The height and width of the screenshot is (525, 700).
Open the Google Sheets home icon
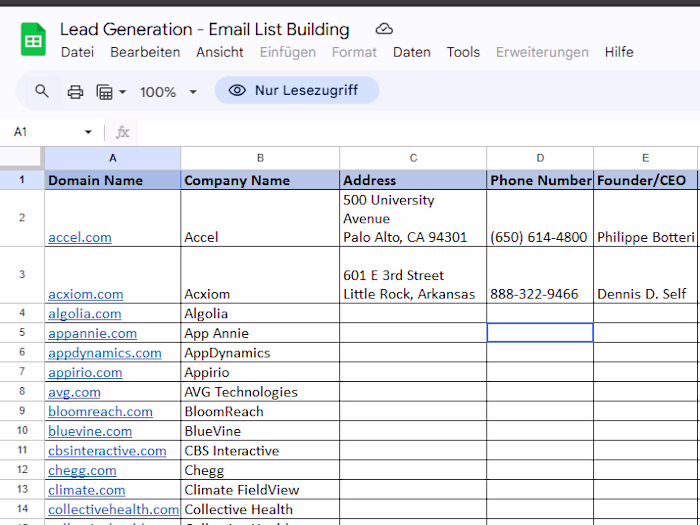(33, 40)
